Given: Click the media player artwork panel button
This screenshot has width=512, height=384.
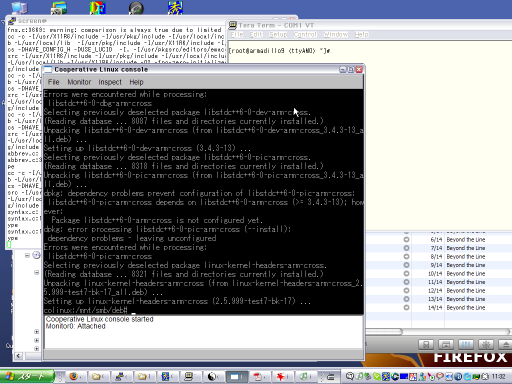Looking at the screenshot, I should click(446, 345).
